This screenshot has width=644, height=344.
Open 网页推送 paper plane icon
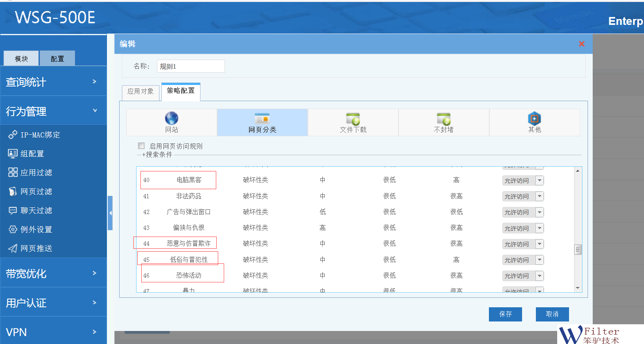13,248
